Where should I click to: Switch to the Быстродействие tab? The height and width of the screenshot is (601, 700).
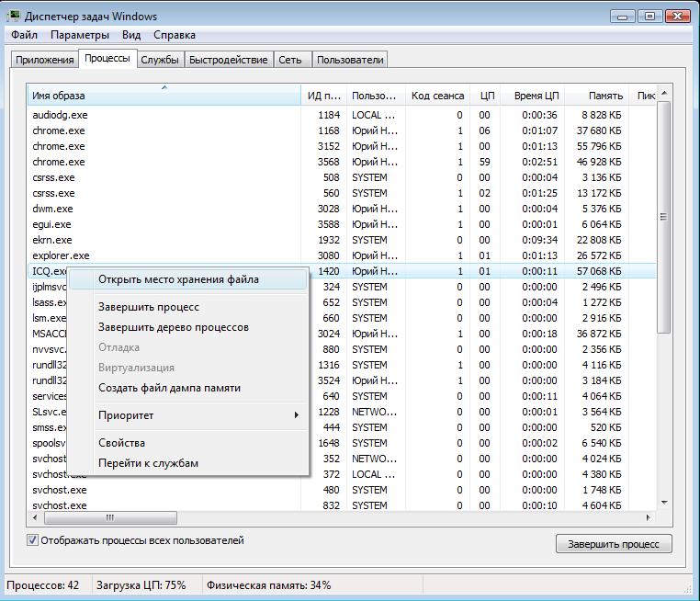click(x=230, y=60)
